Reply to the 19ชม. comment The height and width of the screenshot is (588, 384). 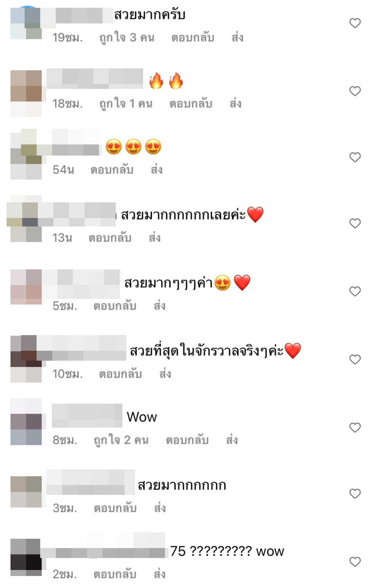tap(193, 38)
